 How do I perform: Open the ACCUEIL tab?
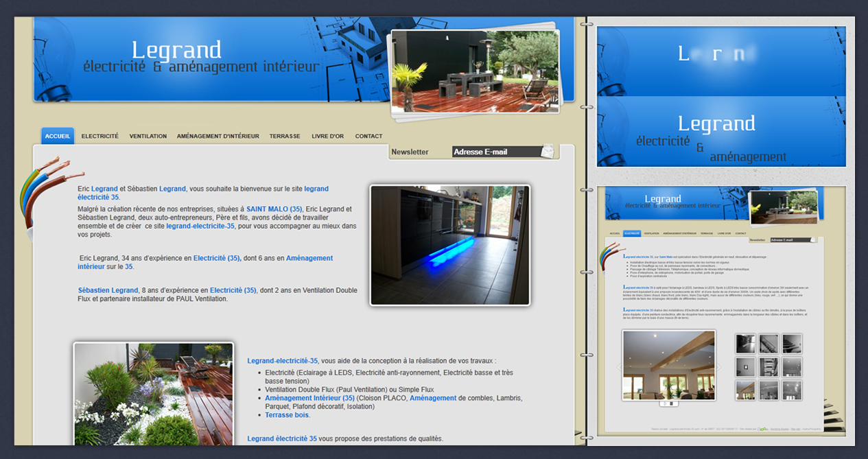tap(58, 136)
